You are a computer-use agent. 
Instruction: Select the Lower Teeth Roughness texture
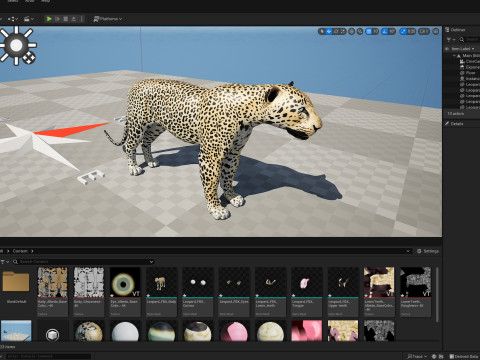coord(416,292)
